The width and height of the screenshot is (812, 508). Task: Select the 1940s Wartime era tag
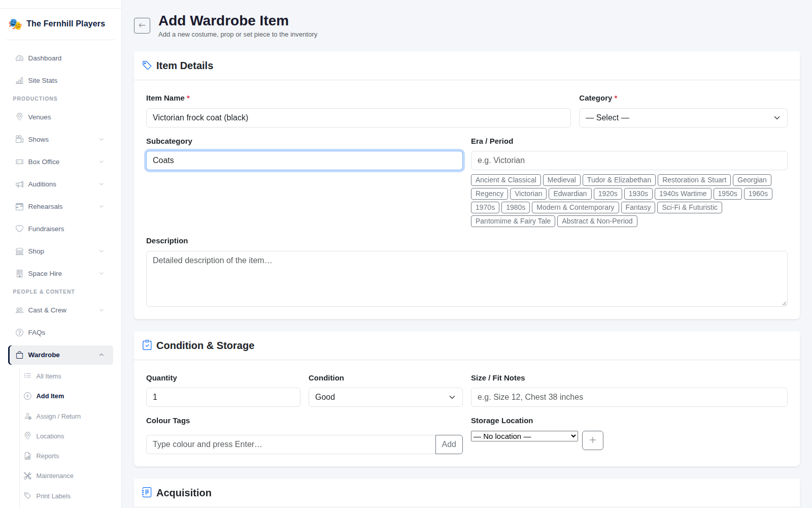pos(683,194)
